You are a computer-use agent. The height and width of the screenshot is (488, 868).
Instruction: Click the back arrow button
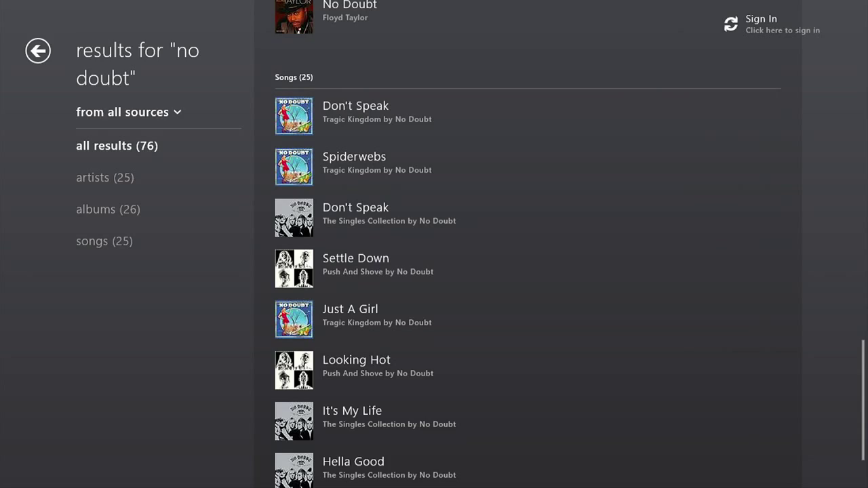pyautogui.click(x=38, y=51)
